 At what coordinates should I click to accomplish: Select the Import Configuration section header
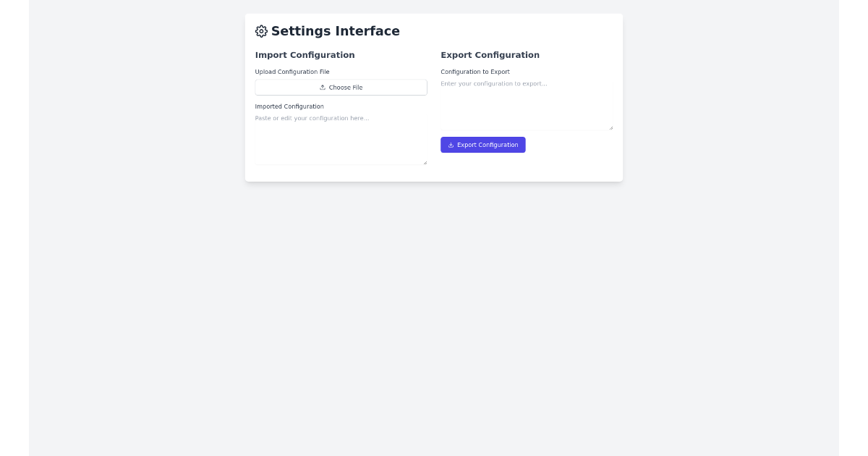(x=305, y=55)
